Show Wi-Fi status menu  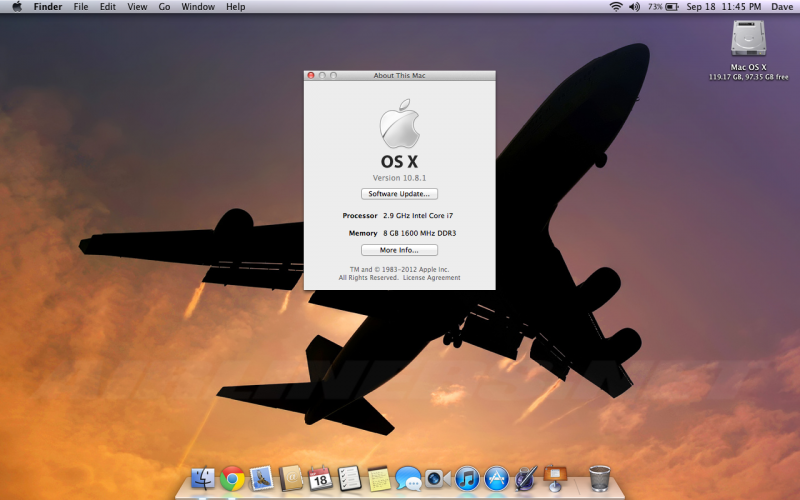[x=616, y=7]
